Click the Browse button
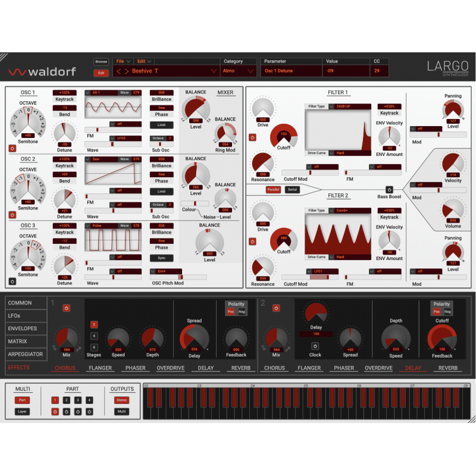Screen dimensions: 476x476 point(101,61)
